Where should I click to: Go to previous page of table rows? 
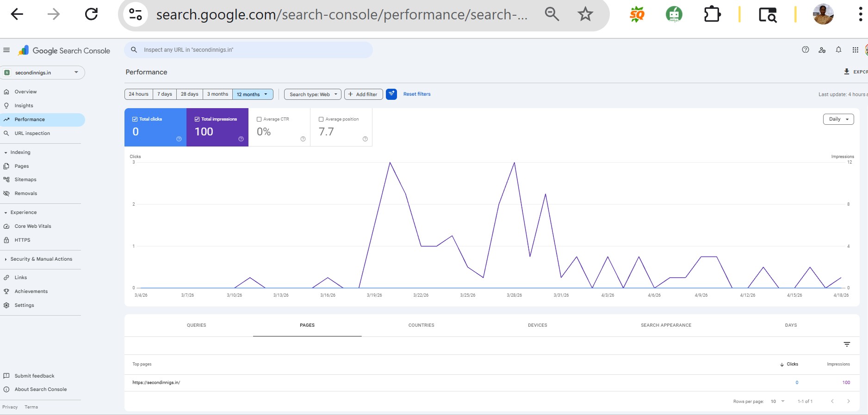832,401
